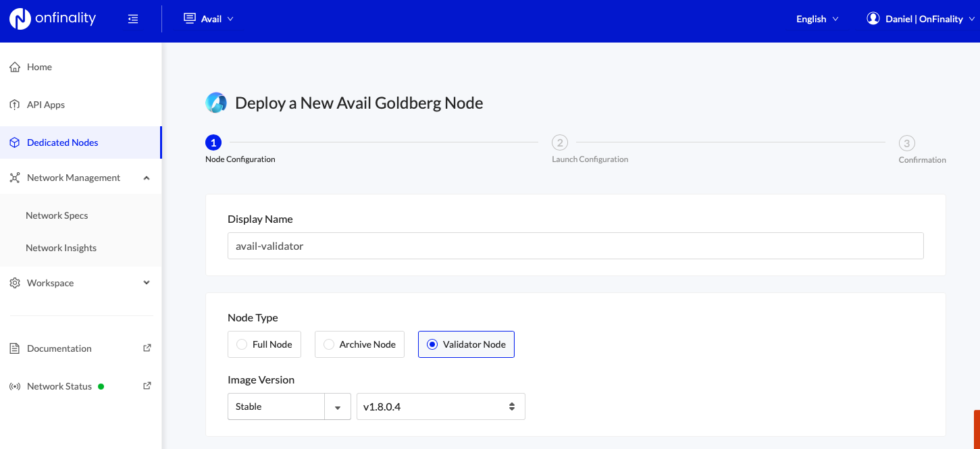980x449 pixels.
Task: Open the Avail workspace dropdown
Action: tap(209, 19)
